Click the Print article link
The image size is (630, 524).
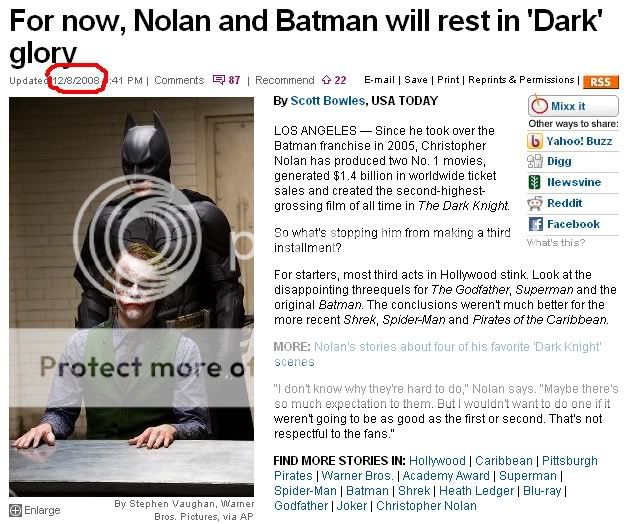click(448, 80)
